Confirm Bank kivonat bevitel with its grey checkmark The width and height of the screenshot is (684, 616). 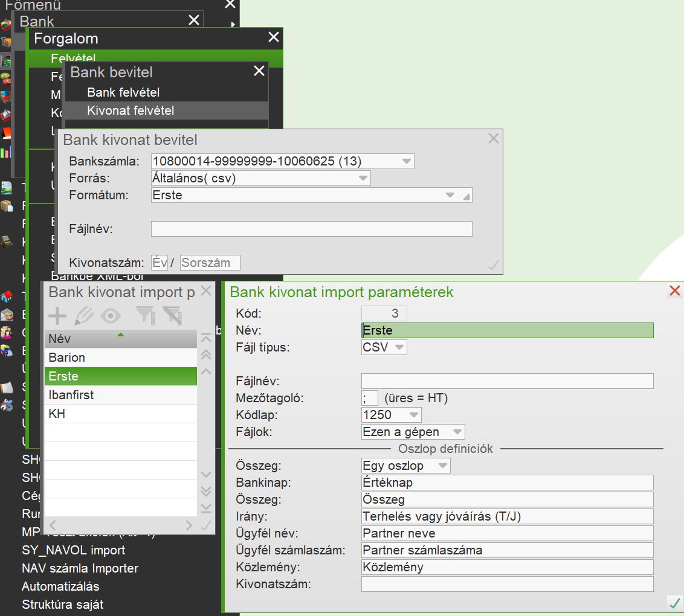[x=494, y=265]
